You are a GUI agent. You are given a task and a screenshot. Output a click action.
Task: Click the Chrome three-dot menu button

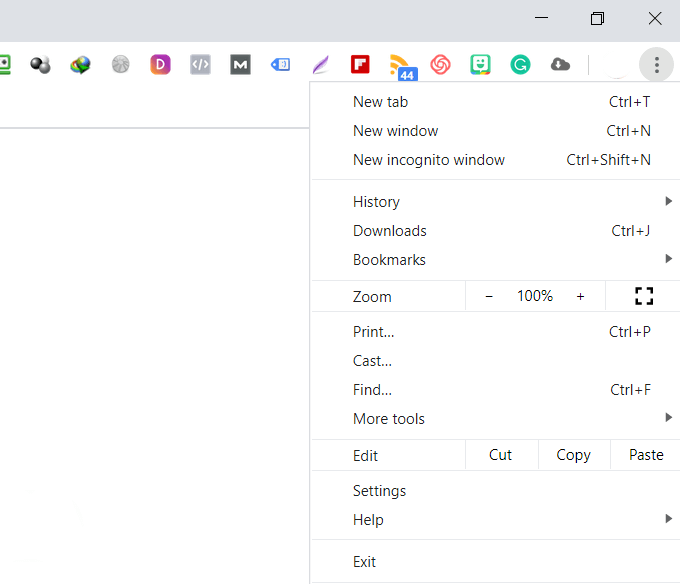point(657,65)
